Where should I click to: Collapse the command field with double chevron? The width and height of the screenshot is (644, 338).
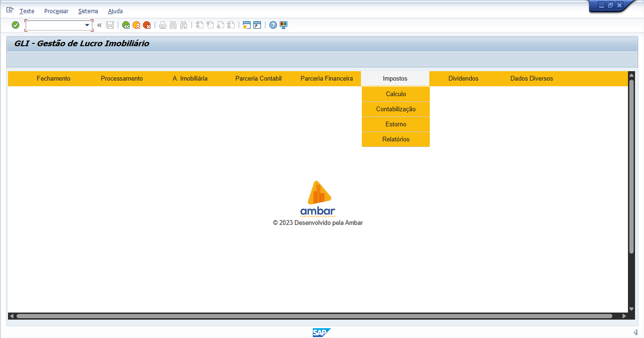[100, 25]
